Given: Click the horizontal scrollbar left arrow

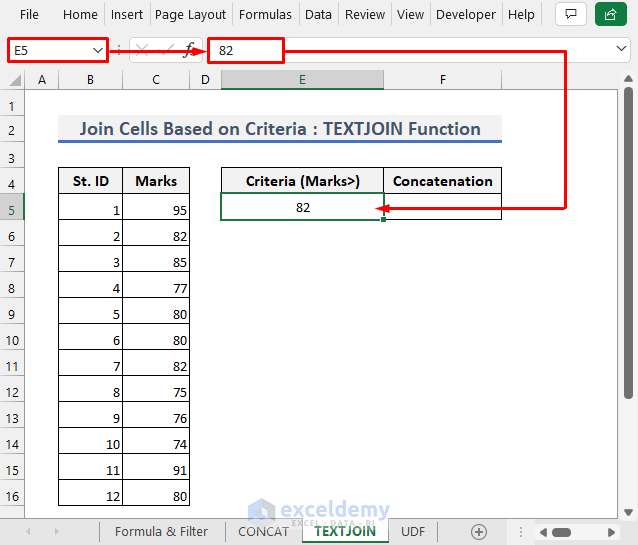Looking at the screenshot, I should click(543, 532).
